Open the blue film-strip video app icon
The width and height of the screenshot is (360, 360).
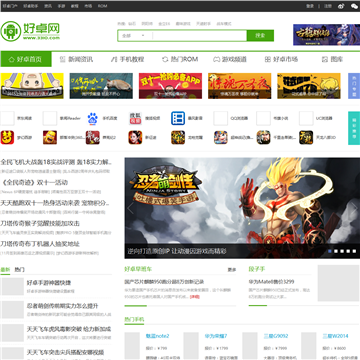pos(178,118)
